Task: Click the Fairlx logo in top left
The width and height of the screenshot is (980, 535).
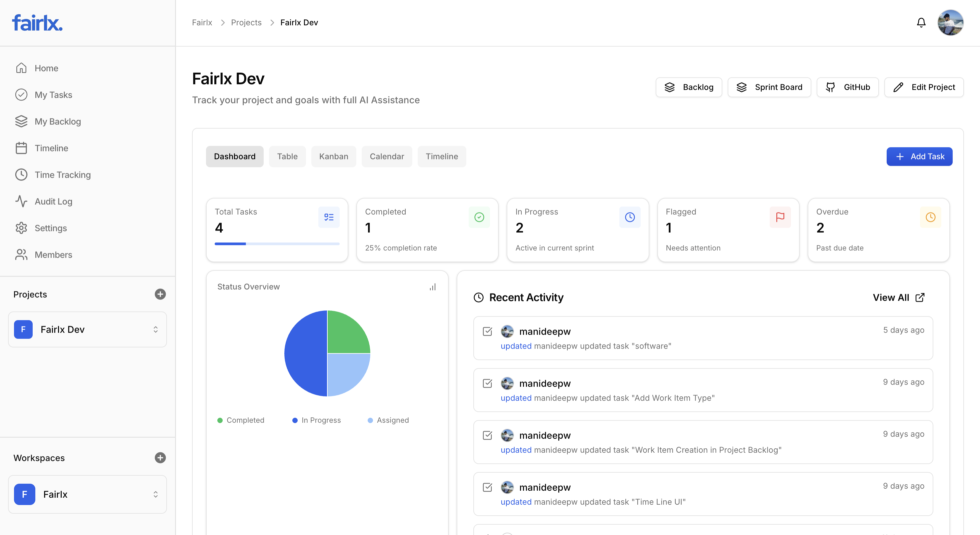Action: (x=37, y=22)
